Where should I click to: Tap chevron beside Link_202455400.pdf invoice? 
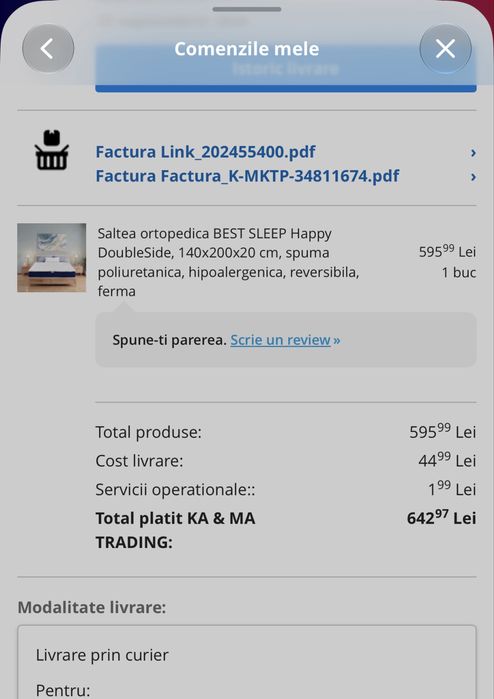tap(473, 153)
